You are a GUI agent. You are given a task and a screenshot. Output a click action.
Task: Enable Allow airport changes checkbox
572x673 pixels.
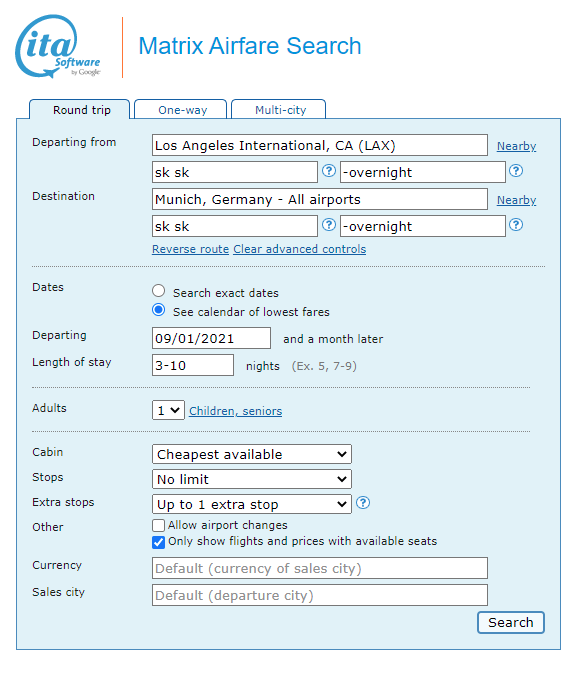point(158,525)
